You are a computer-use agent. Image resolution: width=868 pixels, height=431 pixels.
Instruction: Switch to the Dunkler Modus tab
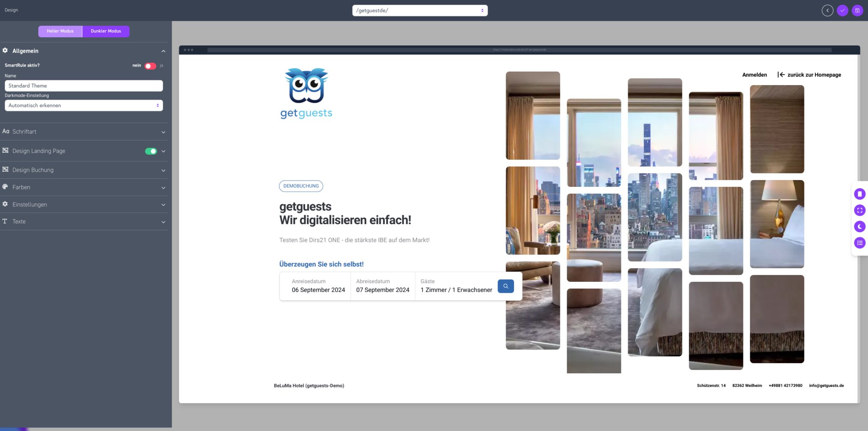pos(106,31)
